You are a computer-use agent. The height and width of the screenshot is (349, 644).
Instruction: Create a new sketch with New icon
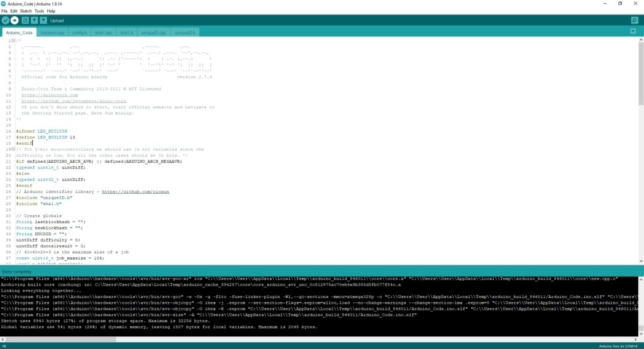25,20
